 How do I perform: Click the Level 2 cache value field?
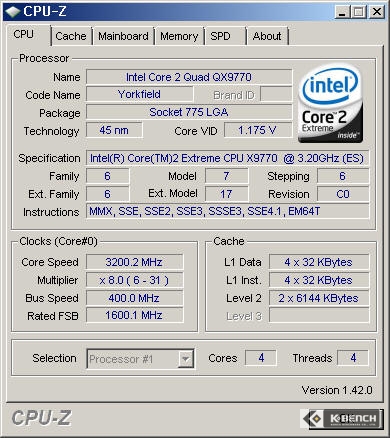pos(319,298)
